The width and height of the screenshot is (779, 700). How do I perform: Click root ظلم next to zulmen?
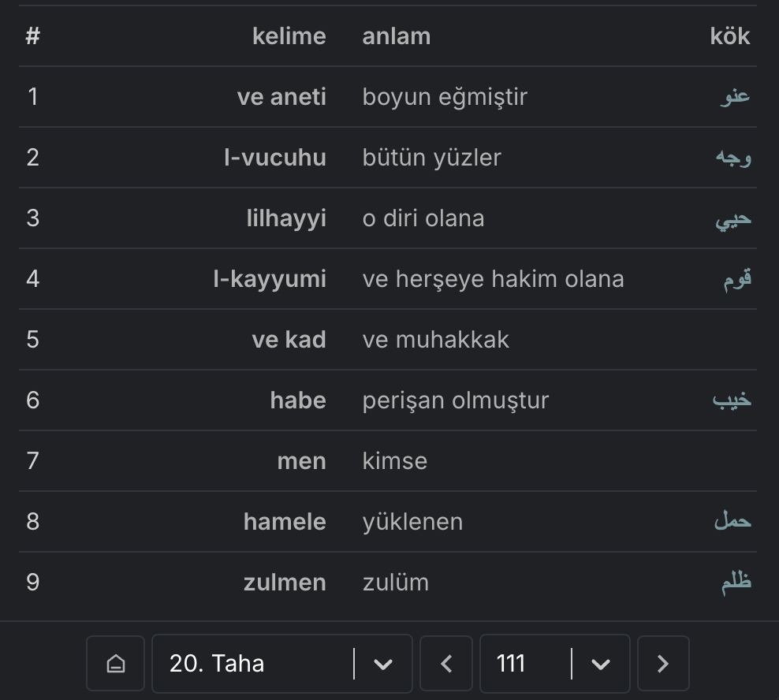point(735,582)
